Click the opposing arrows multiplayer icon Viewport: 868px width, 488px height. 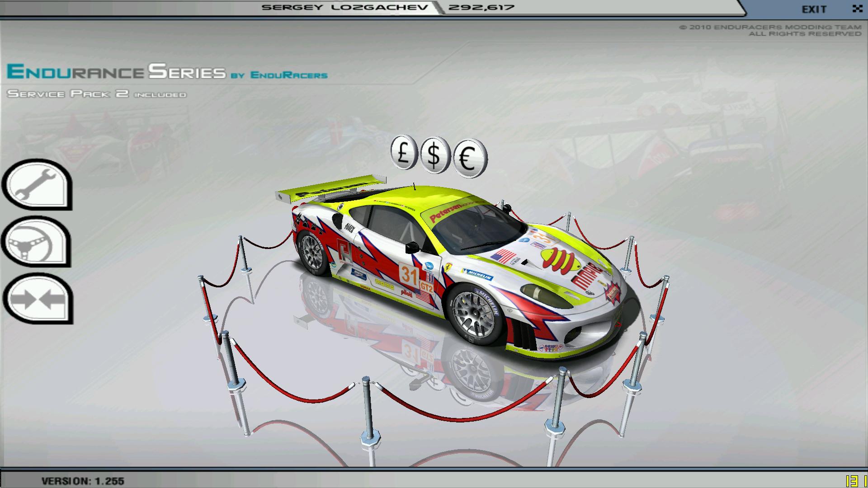(37, 298)
